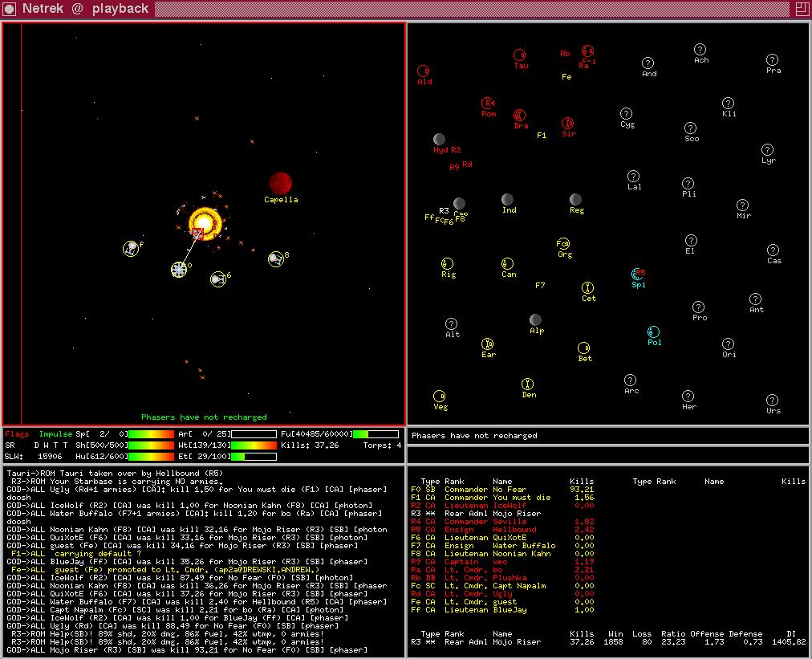Click the exploding starbase in the tactical view
This screenshot has width=812, height=659.
coord(205,224)
